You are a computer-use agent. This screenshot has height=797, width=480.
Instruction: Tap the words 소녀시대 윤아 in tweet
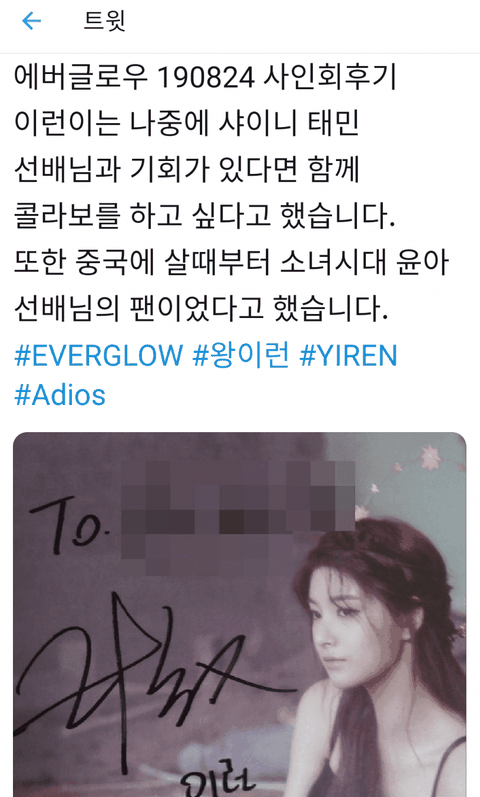coord(364,262)
